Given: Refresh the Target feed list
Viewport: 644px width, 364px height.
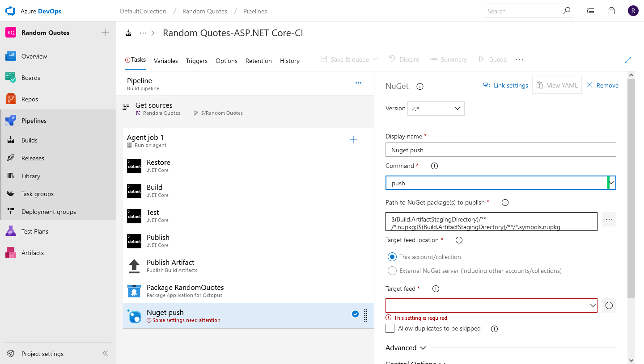Looking at the screenshot, I should click(609, 305).
